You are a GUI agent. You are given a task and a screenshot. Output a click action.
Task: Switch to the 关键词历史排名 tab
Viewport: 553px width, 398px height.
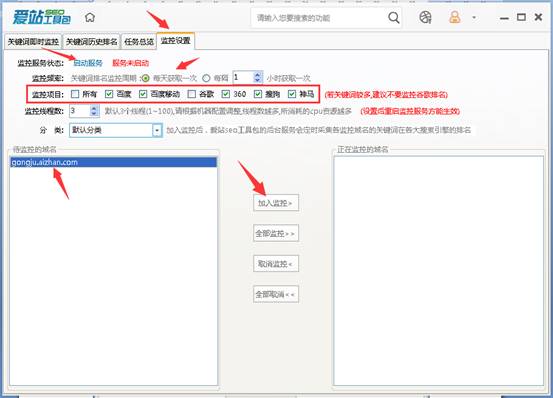pos(92,42)
